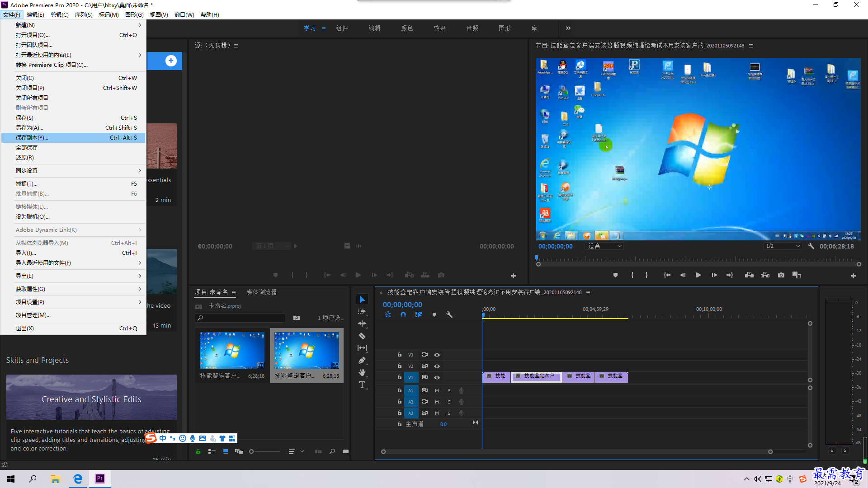Click find icon in project panel footer
This screenshot has height=488, width=868.
click(x=332, y=451)
